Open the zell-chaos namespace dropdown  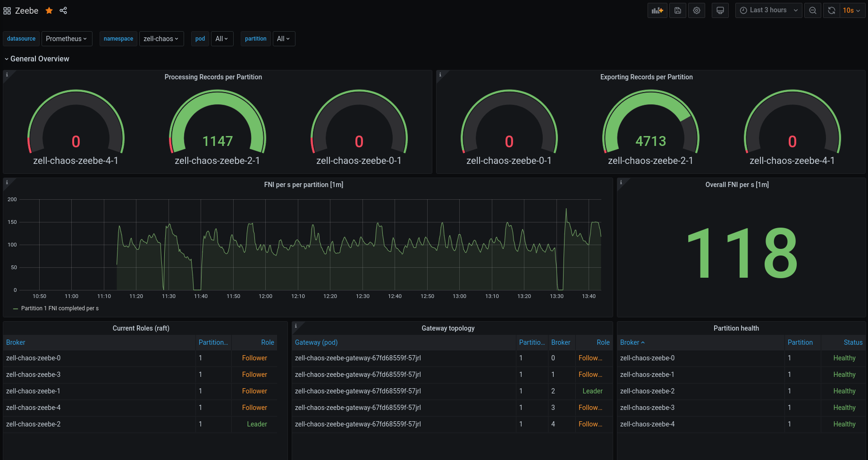[161, 39]
